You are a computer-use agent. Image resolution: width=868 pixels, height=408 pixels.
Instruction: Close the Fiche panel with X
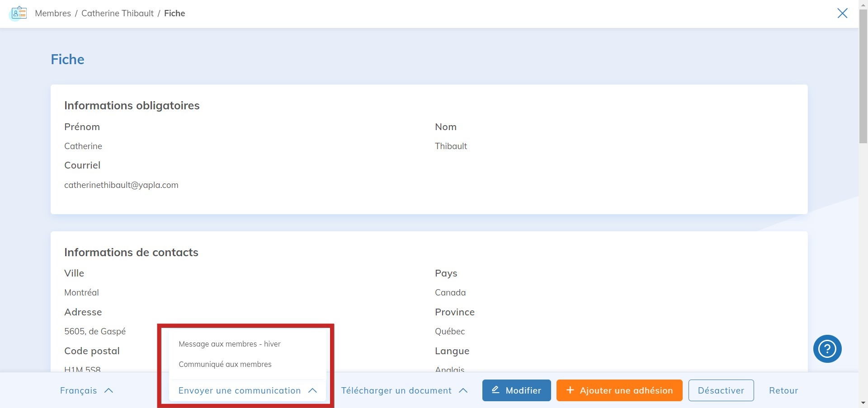coord(842,13)
